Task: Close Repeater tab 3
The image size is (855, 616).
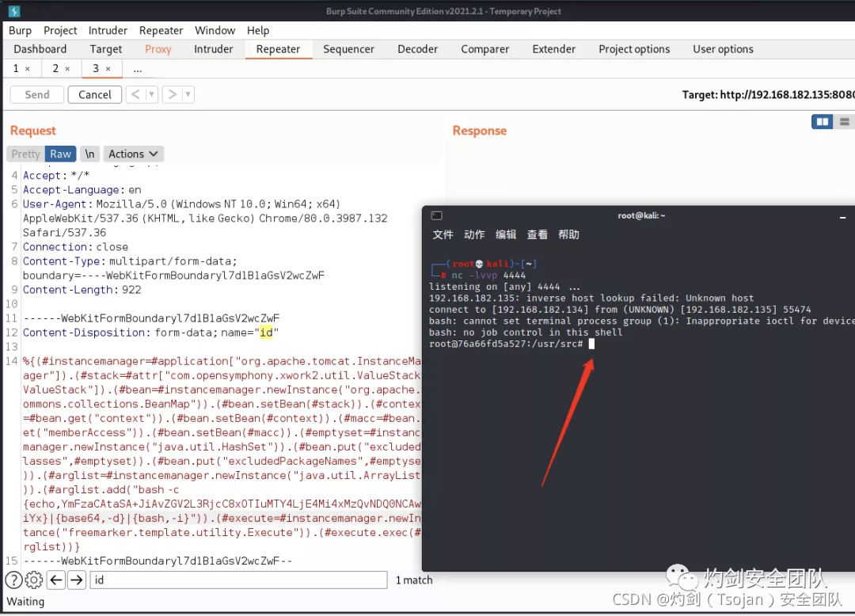Action: [108, 69]
